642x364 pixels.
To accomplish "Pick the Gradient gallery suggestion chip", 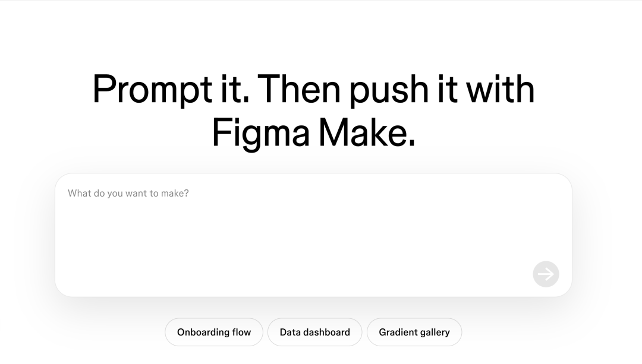I will click(414, 332).
